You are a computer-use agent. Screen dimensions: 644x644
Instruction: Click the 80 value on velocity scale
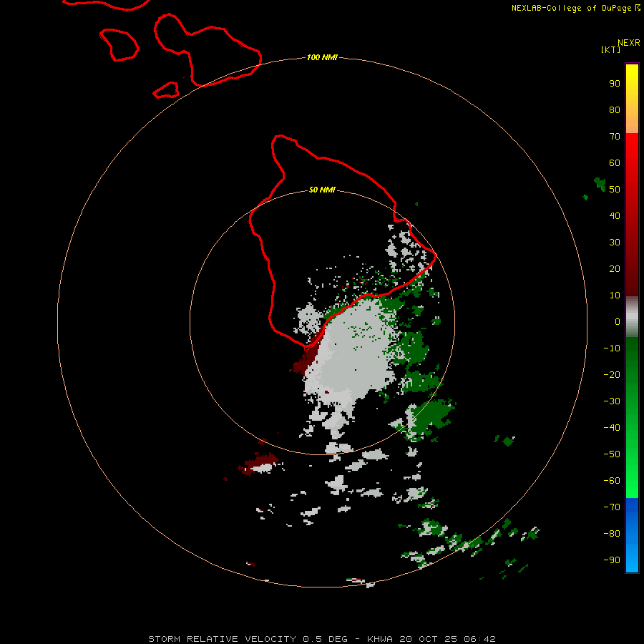pyautogui.click(x=615, y=109)
